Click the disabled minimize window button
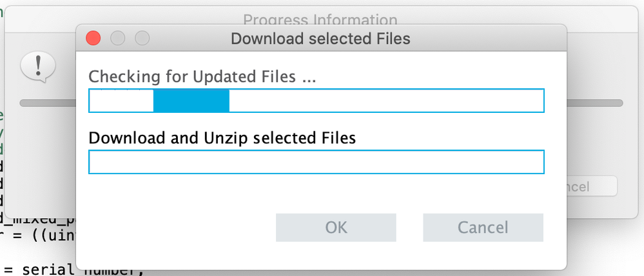 pos(117,39)
